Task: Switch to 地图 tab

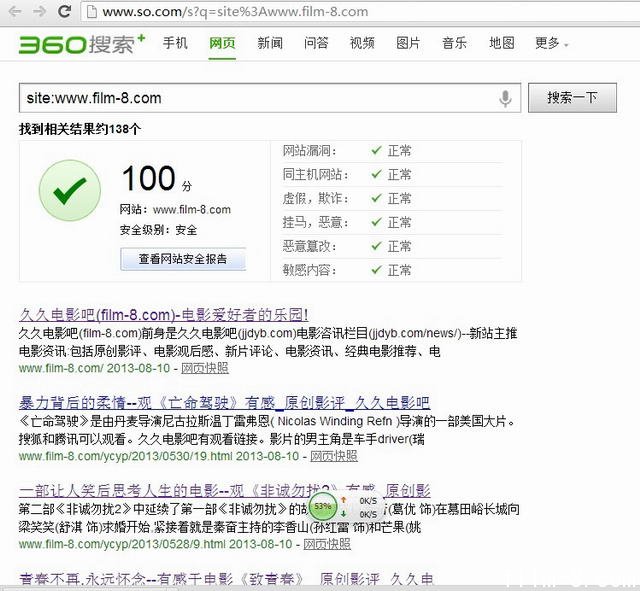Action: point(502,43)
